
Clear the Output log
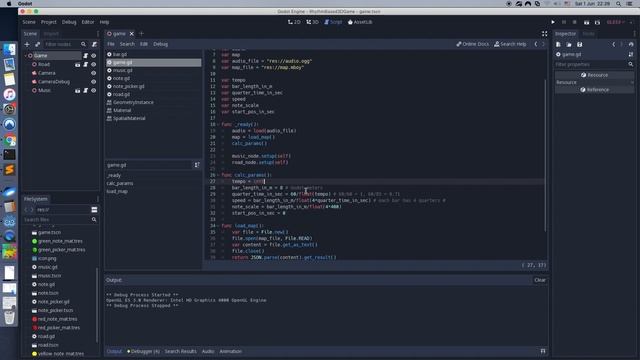coord(540,280)
